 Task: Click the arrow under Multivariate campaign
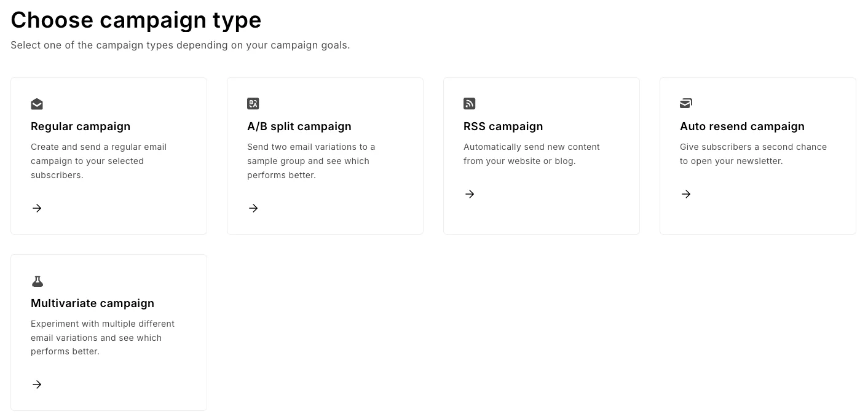[37, 384]
